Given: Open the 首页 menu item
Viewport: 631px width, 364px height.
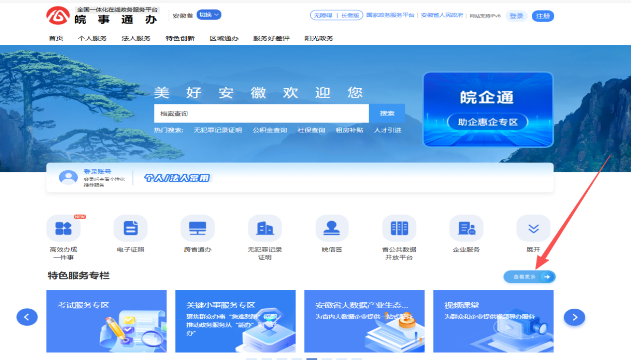Looking at the screenshot, I should (56, 38).
